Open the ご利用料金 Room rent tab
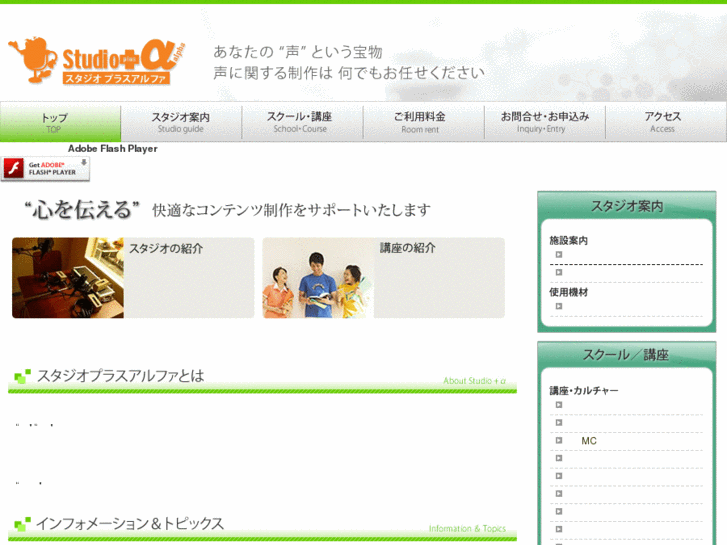Screen dimensions: 727x545 (423, 123)
